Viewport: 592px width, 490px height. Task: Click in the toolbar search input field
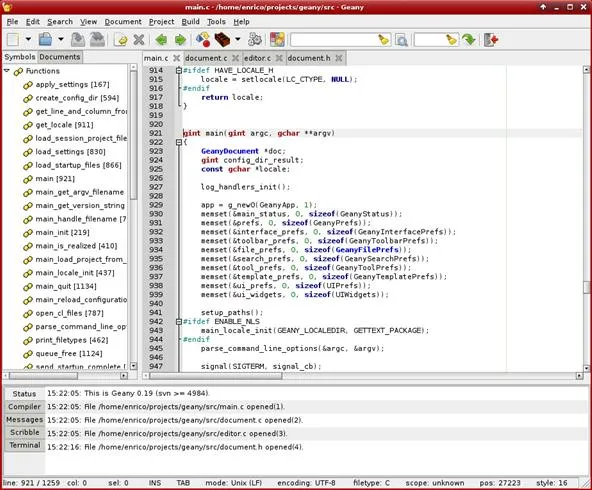[333, 40]
